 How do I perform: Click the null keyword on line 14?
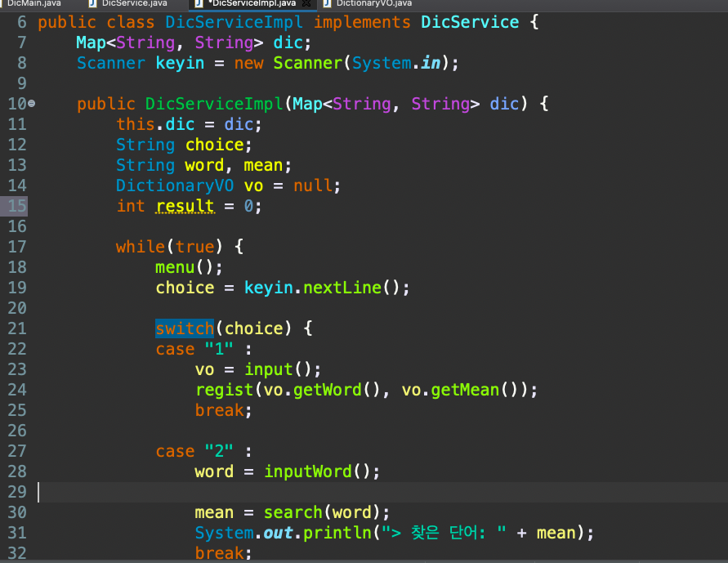pos(313,185)
